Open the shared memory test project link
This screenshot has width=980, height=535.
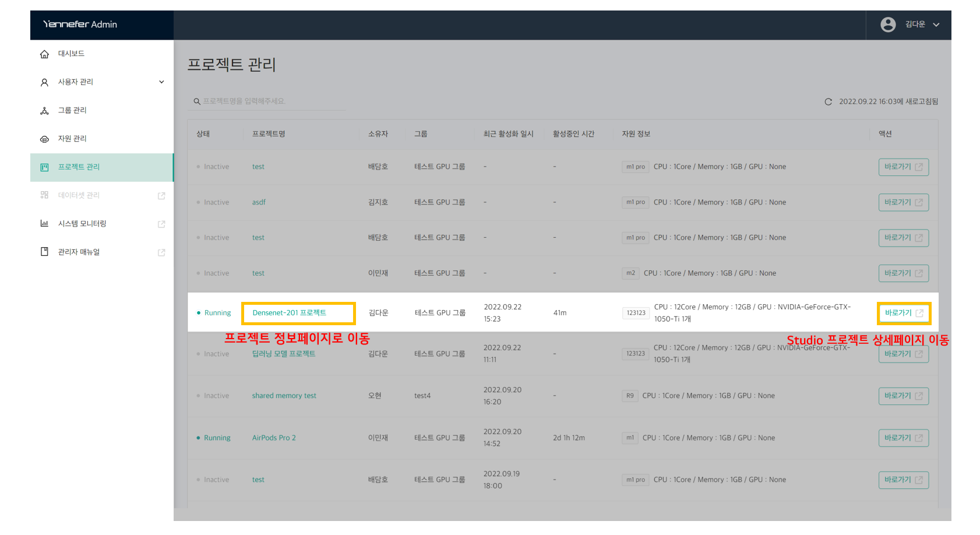click(x=284, y=396)
